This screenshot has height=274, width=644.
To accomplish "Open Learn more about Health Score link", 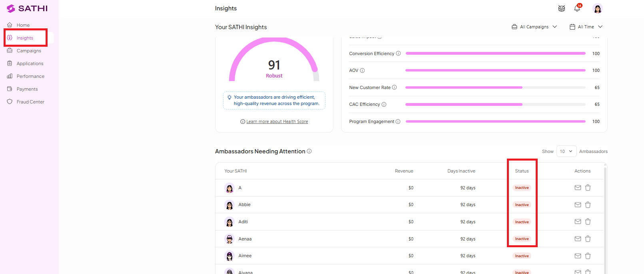I will (x=277, y=121).
